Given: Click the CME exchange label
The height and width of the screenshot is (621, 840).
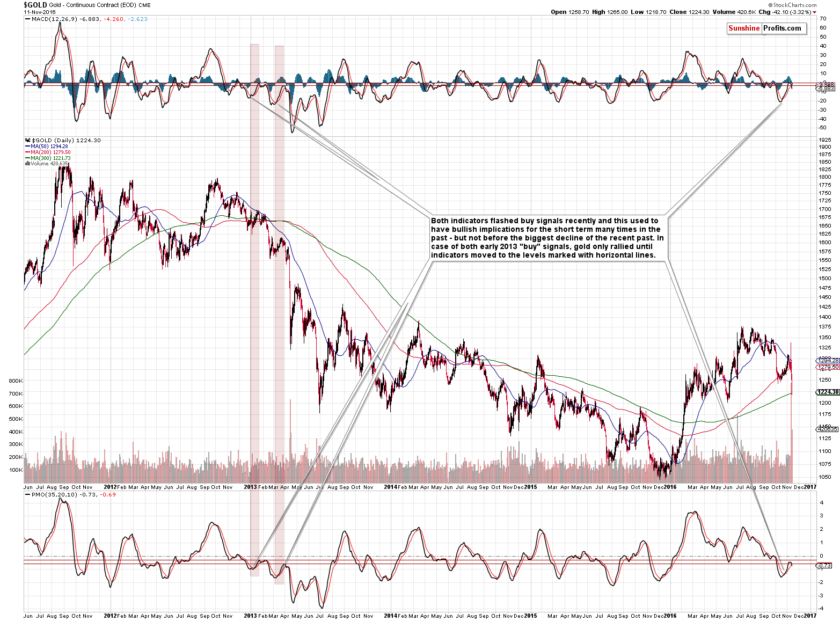Looking at the screenshot, I should pos(144,5).
